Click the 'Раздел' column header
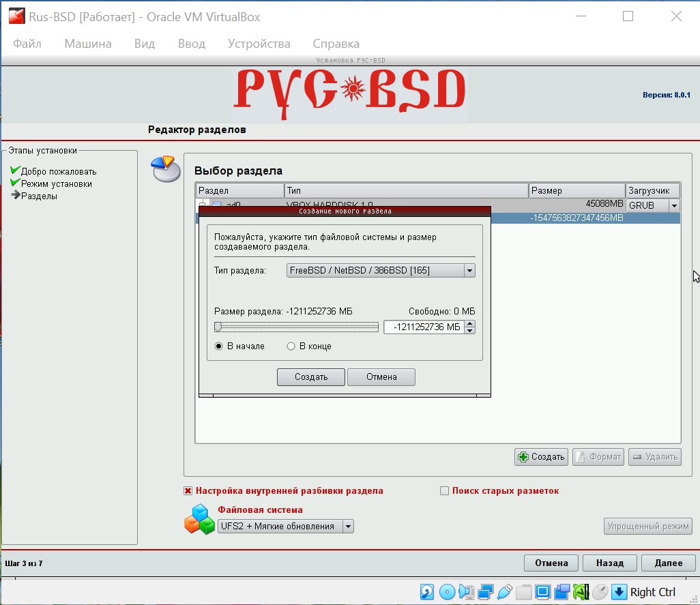 click(x=240, y=190)
